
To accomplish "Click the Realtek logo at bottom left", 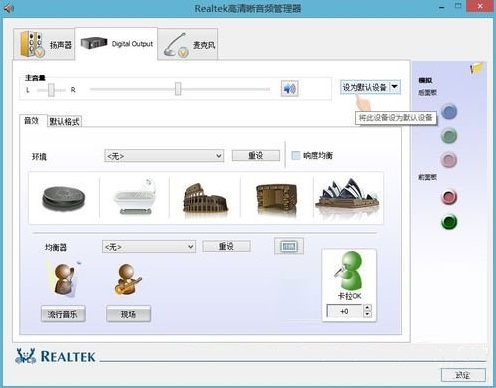I will [x=55, y=356].
